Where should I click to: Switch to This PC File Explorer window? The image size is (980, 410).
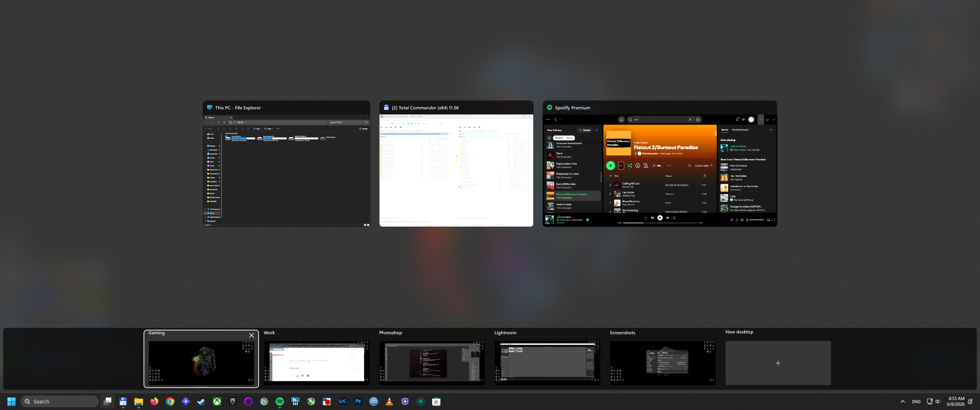coord(287,164)
